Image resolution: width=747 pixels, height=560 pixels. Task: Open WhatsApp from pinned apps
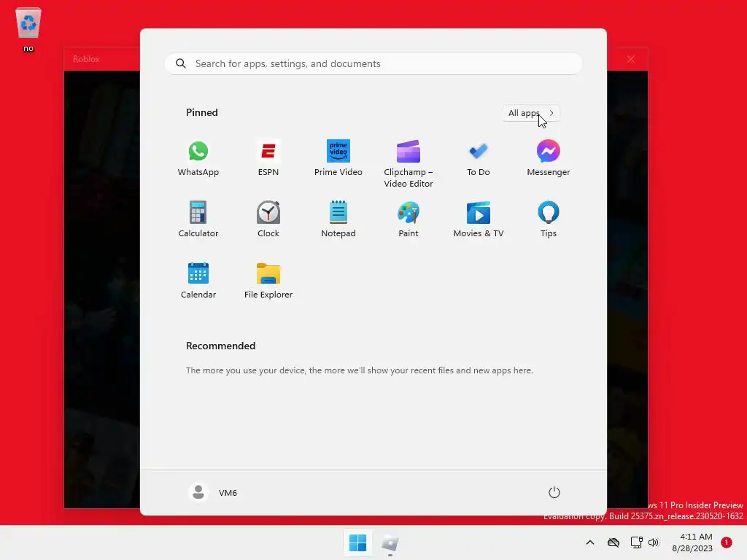pyautogui.click(x=198, y=159)
